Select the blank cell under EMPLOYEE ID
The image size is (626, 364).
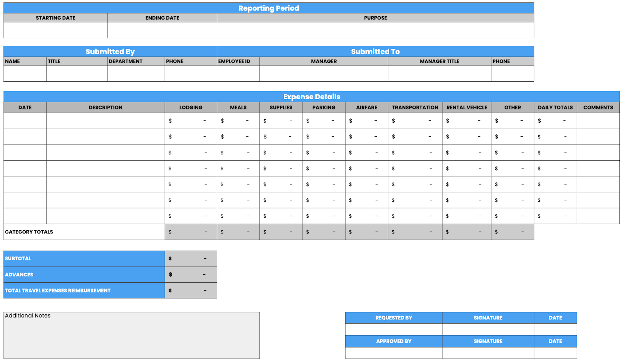click(x=238, y=74)
